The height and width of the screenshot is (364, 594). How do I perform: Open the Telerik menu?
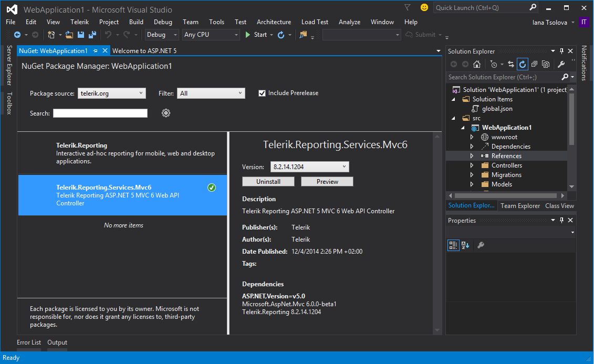click(80, 22)
